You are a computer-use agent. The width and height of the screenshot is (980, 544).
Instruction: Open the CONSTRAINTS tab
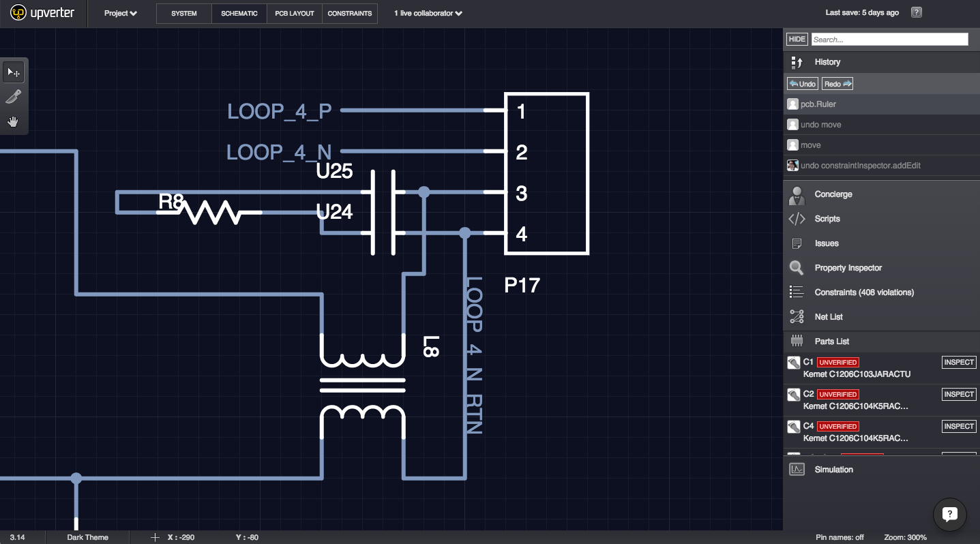coord(350,13)
